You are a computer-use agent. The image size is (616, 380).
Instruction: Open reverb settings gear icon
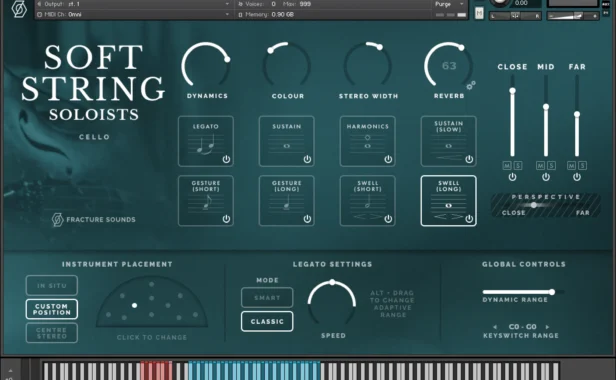pyautogui.click(x=471, y=85)
